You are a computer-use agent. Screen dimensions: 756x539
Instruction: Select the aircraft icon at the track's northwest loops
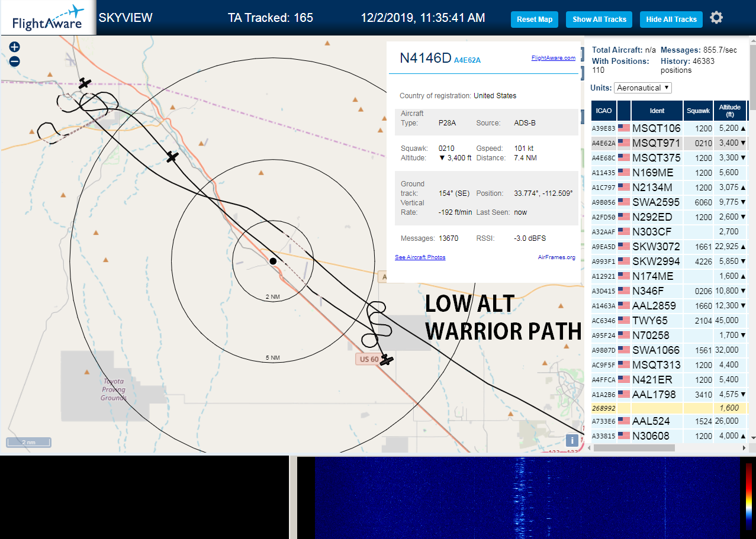[85, 83]
